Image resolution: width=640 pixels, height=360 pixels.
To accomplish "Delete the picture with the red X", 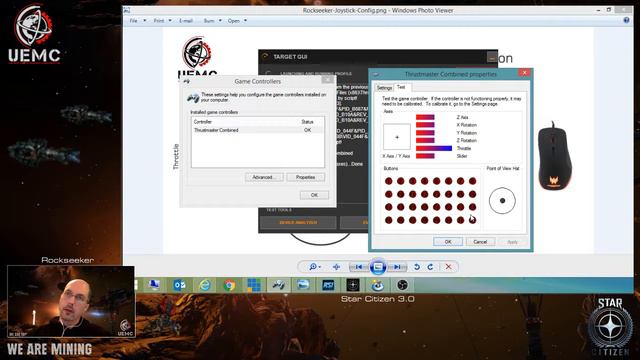I will [x=448, y=267].
